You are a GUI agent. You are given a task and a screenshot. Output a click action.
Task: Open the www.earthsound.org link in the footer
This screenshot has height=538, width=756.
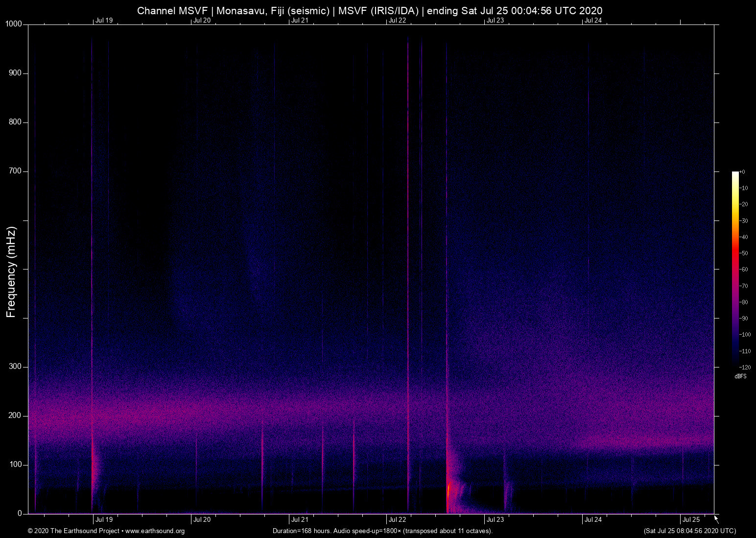[x=155, y=531]
